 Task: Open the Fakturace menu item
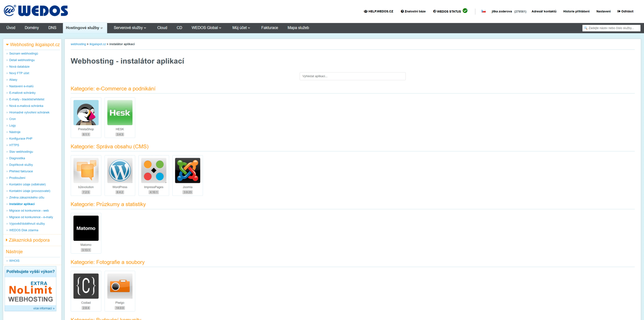pos(269,28)
